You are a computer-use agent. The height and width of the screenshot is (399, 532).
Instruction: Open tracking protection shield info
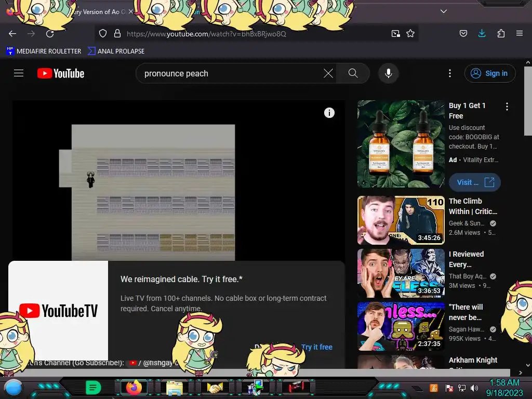click(103, 34)
